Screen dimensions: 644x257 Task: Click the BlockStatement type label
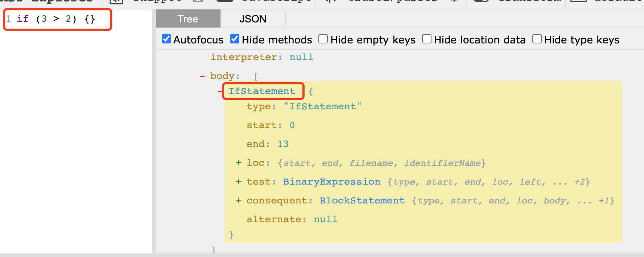pyautogui.click(x=362, y=201)
